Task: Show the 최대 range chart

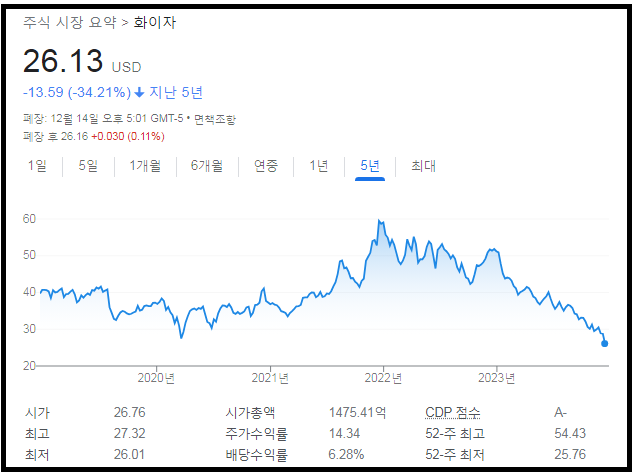Action: pyautogui.click(x=423, y=166)
